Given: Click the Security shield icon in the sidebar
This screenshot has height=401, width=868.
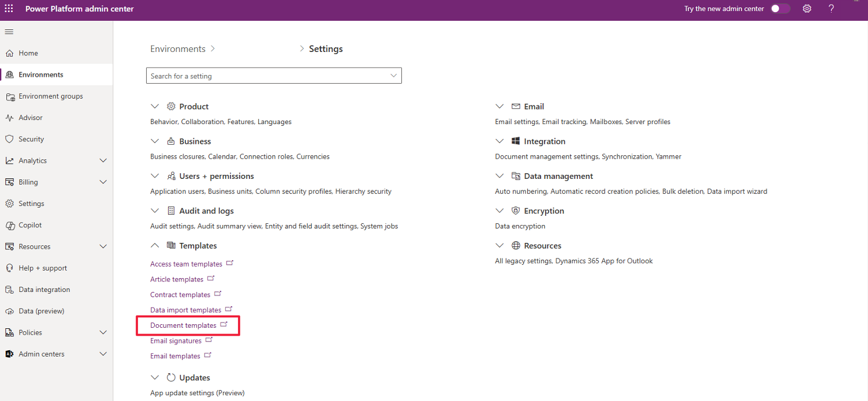Looking at the screenshot, I should (9, 139).
